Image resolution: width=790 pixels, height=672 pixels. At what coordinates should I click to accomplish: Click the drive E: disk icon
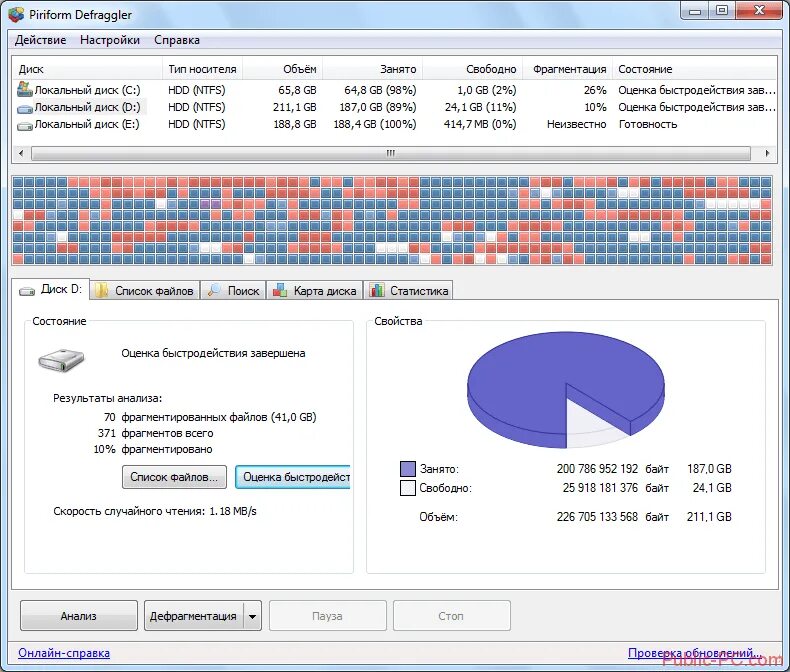coord(25,126)
